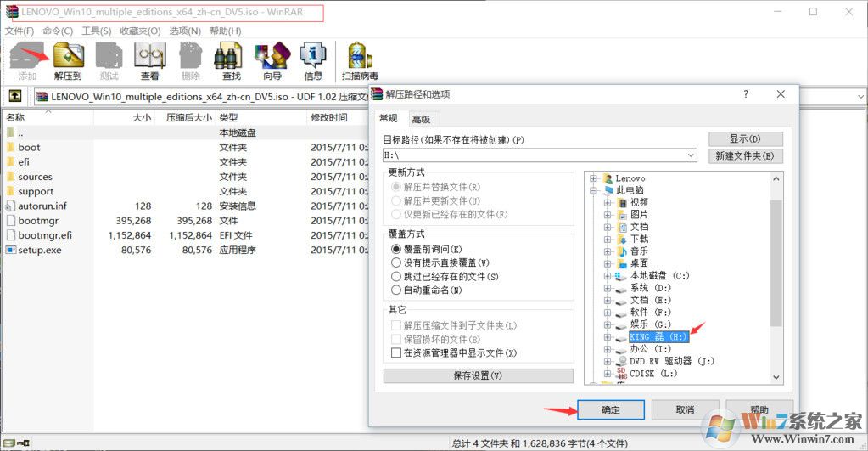Click the Lenovo user icon in the tree
The height and width of the screenshot is (451, 868).
point(608,178)
